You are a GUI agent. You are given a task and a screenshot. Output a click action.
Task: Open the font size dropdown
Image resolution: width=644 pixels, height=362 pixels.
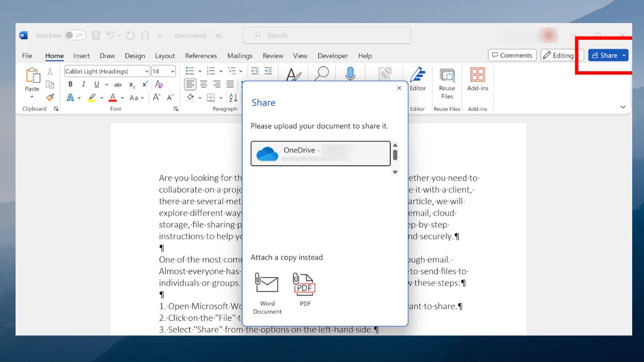[x=173, y=71]
